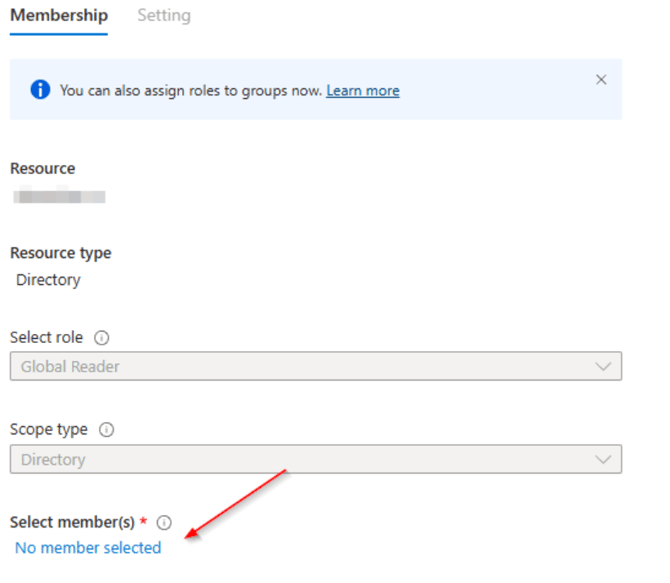This screenshot has width=670, height=583.
Task: Open the Scope type Directory dropdown
Action: tap(300, 460)
